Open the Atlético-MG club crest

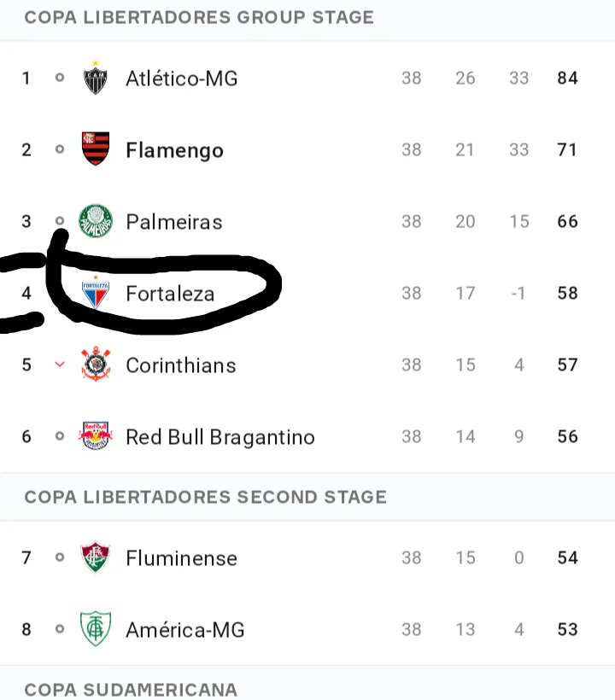click(96, 78)
